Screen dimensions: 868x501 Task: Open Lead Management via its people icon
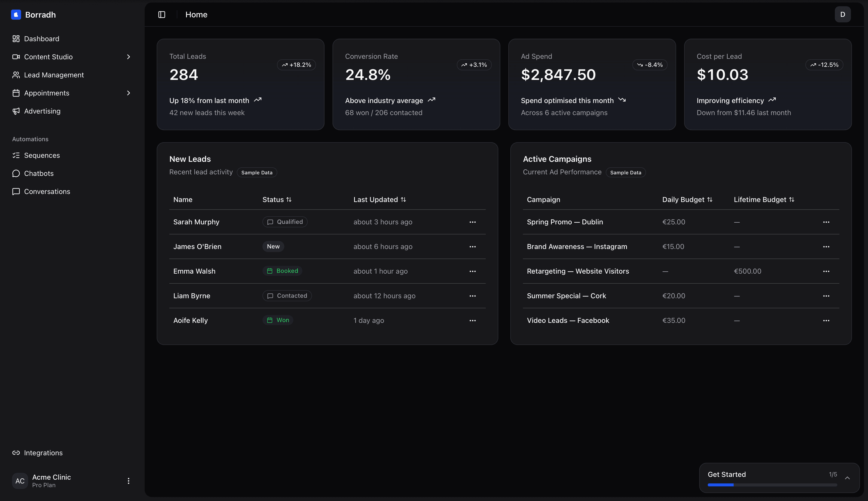[16, 75]
